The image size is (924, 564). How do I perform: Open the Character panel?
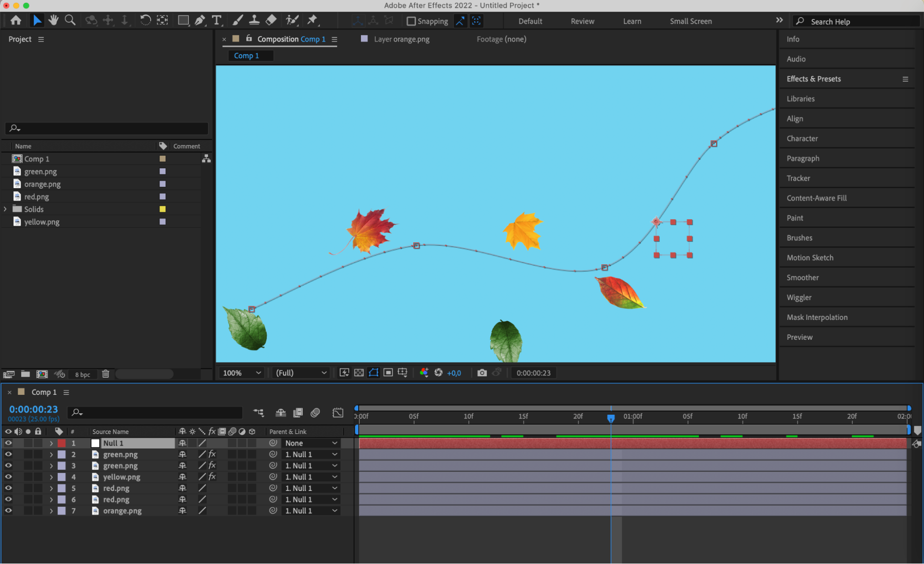click(802, 138)
